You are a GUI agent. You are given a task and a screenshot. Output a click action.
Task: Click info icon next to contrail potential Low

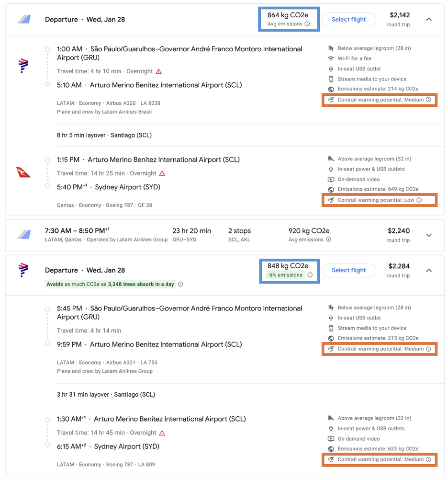419,200
